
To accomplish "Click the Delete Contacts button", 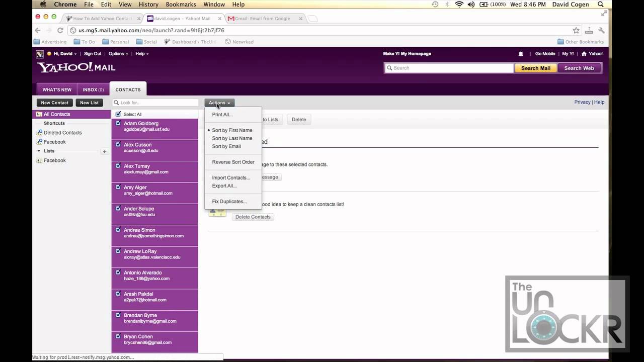I will [253, 217].
